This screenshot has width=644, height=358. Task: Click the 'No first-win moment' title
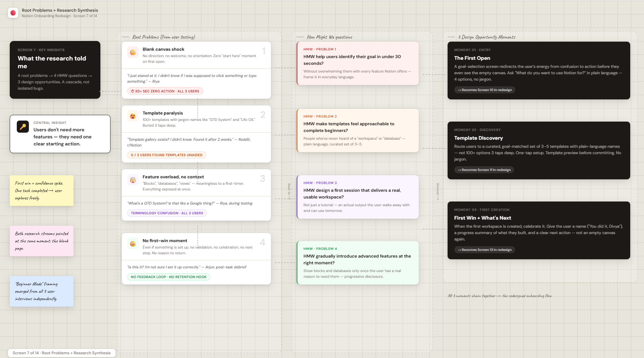[x=165, y=241]
